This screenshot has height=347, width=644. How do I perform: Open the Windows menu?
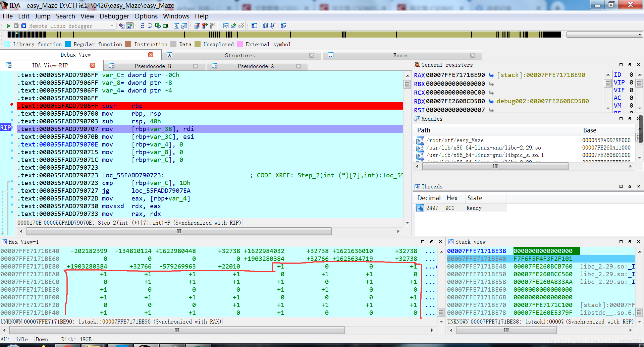pos(176,16)
